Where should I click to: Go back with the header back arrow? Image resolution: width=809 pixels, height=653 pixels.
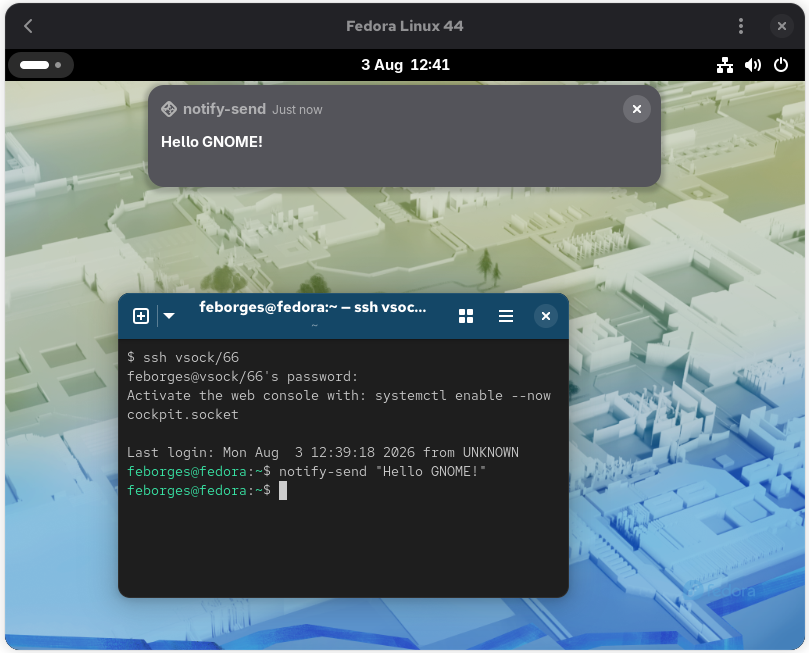(x=28, y=26)
